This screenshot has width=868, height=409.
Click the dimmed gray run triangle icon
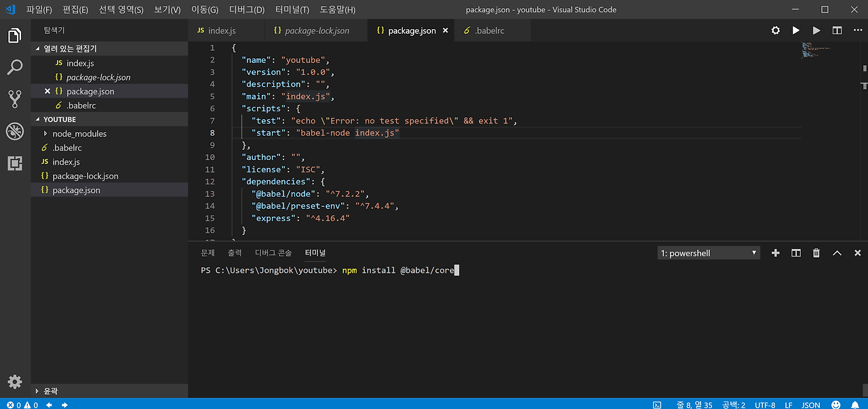[x=816, y=31]
